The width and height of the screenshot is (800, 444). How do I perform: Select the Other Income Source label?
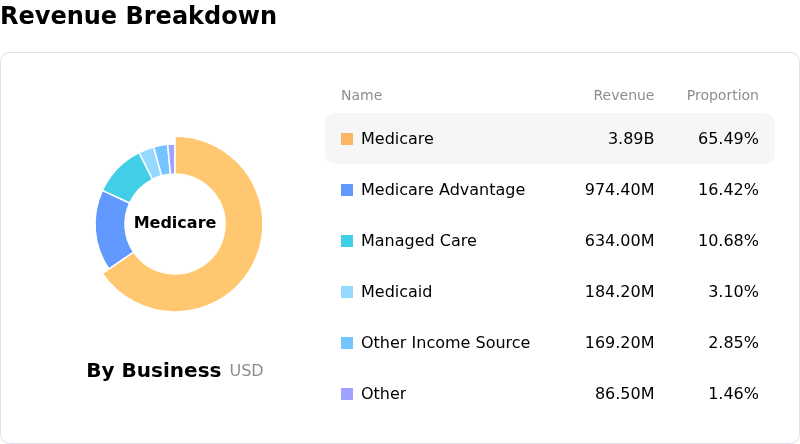(x=445, y=343)
